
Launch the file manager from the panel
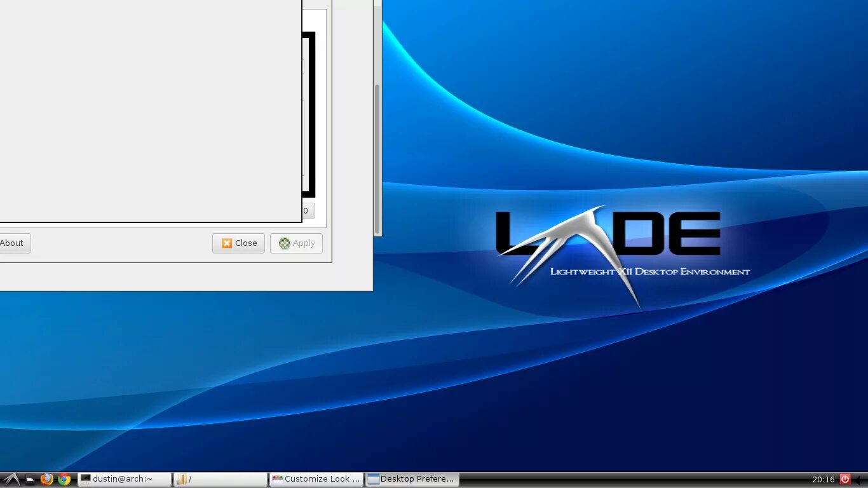coord(30,480)
